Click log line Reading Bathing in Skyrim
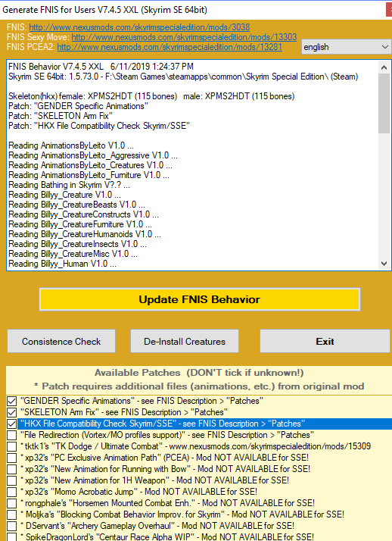This screenshot has height=541, width=392. (69, 185)
